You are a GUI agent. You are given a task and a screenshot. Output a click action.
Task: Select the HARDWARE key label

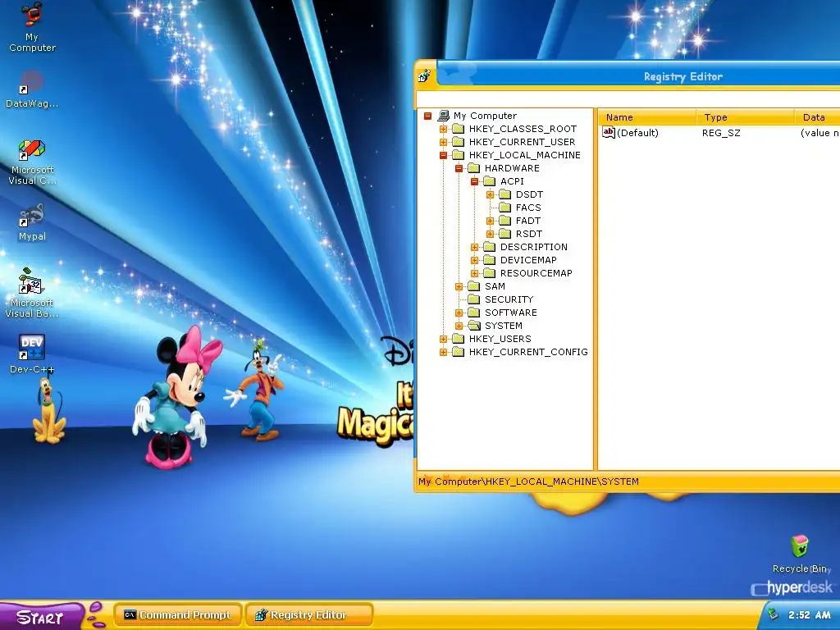click(x=512, y=168)
